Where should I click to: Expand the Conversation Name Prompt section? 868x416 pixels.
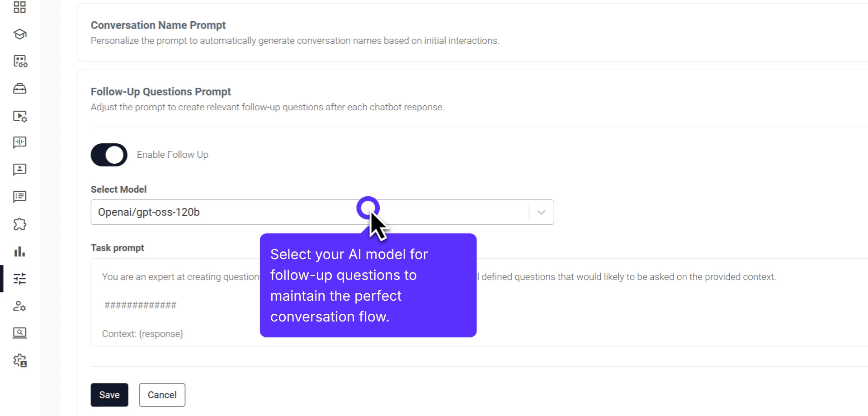158,25
